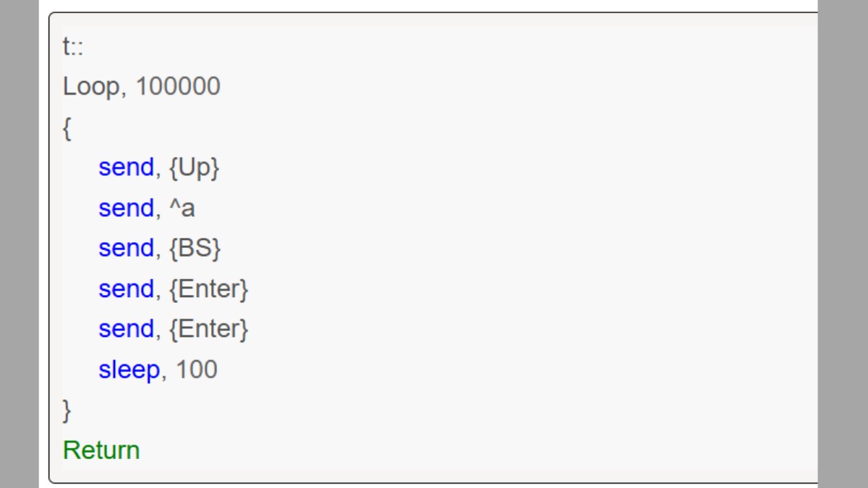Click the opening curly brace line
Image resolution: width=868 pixels, height=488 pixels.
(67, 129)
